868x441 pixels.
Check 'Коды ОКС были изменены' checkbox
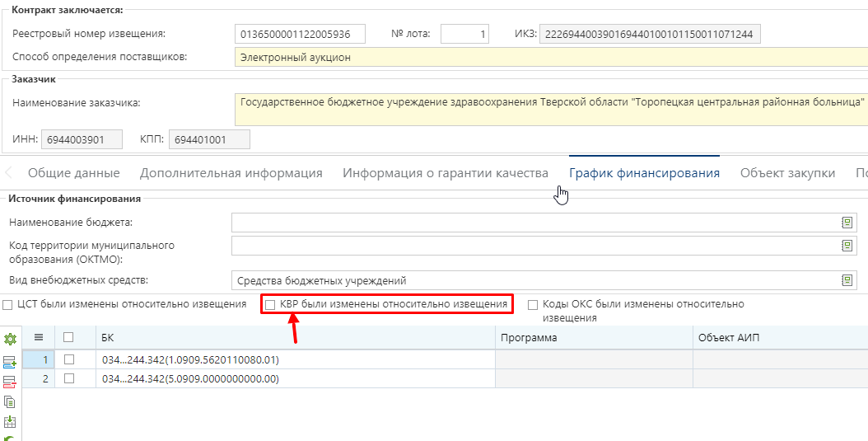pos(533,305)
